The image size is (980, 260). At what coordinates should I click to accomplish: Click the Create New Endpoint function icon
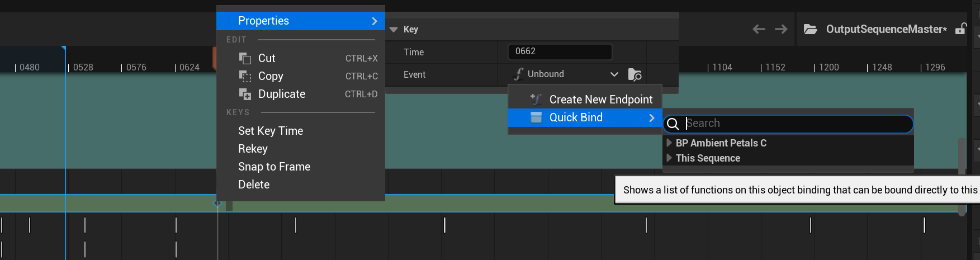[x=536, y=100]
